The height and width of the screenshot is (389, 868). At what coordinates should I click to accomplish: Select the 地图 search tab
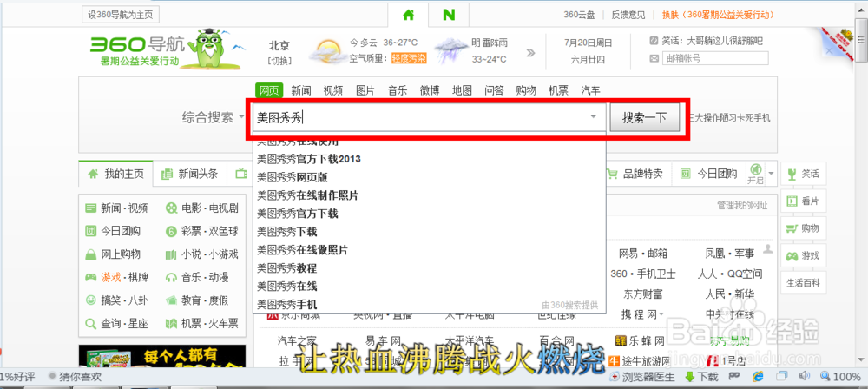[462, 90]
